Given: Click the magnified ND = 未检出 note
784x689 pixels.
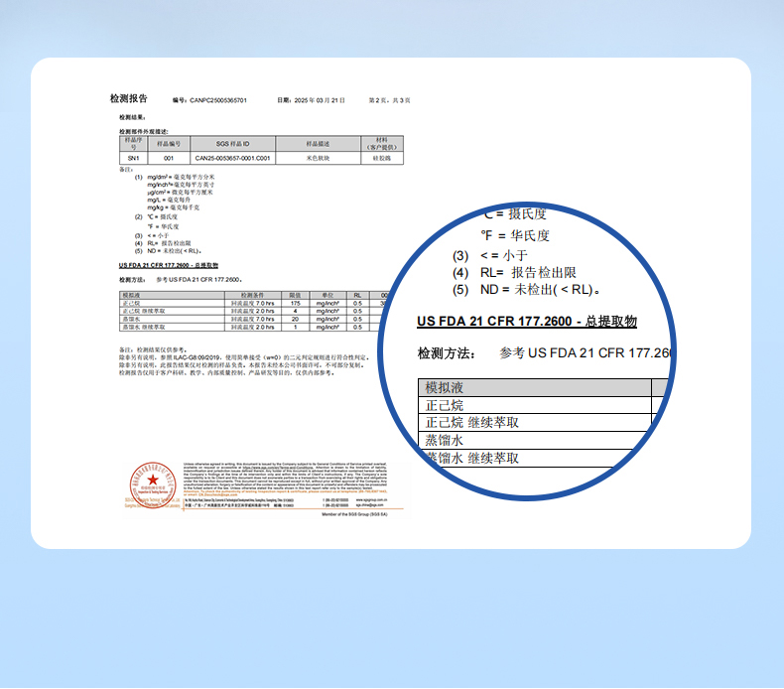Looking at the screenshot, I should pos(541,290).
